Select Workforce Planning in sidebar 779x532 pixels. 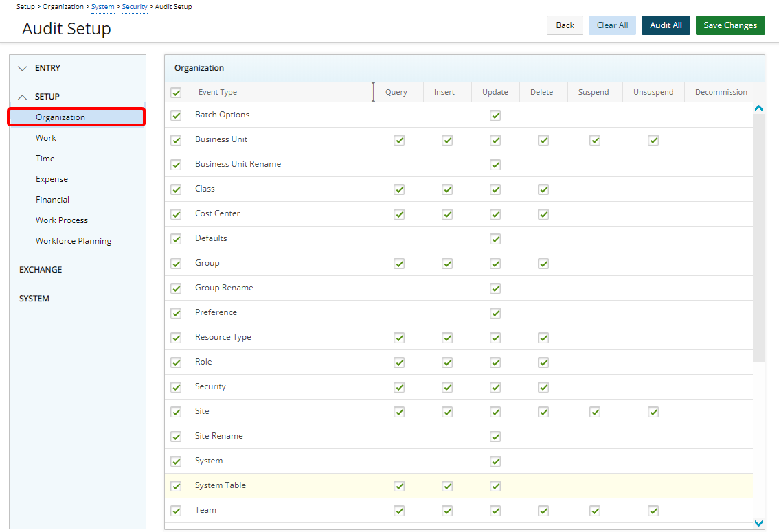point(74,241)
